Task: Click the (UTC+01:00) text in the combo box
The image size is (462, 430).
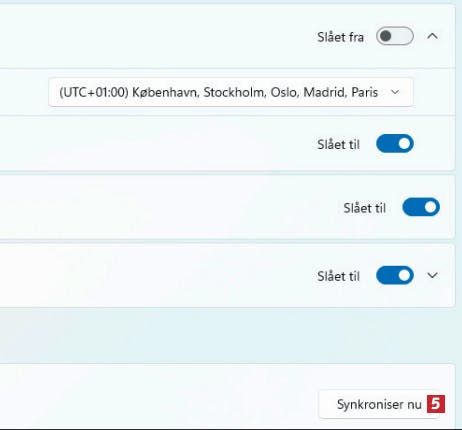Action: click(x=94, y=92)
